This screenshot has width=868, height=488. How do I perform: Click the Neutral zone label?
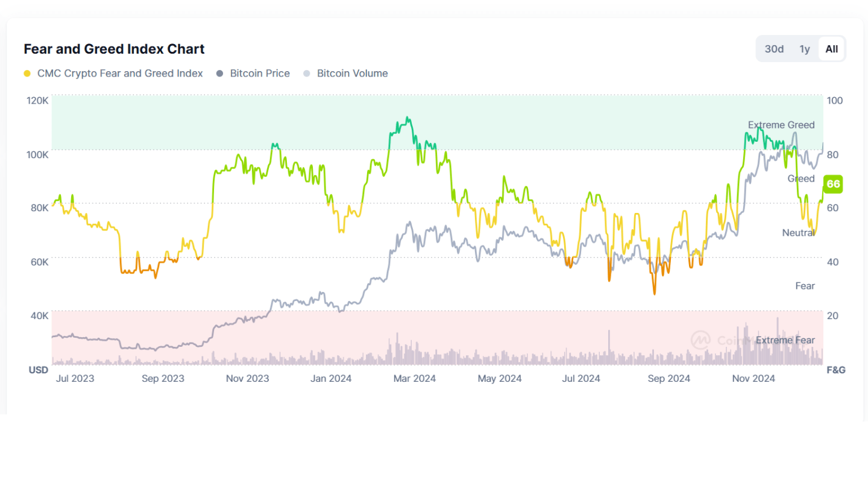pos(799,232)
